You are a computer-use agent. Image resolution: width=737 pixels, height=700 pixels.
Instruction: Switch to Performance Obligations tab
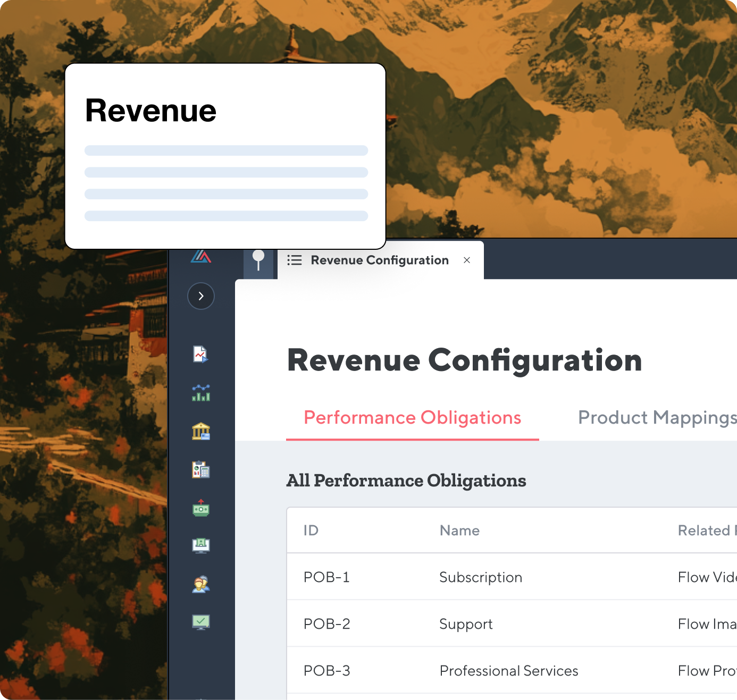413,418
